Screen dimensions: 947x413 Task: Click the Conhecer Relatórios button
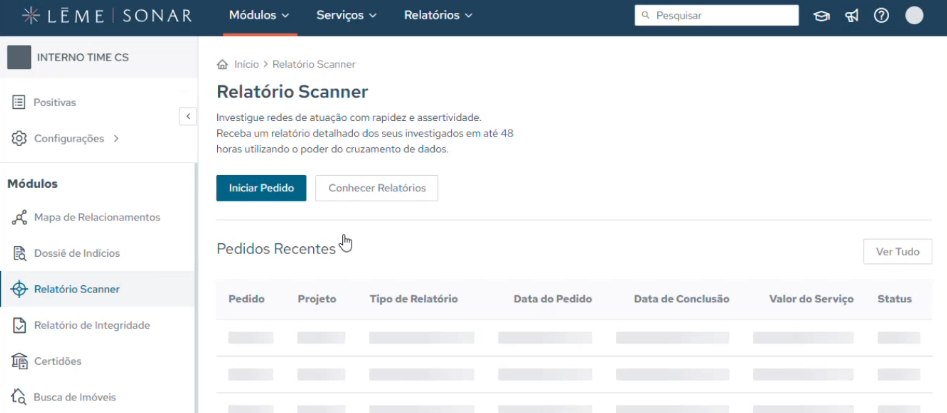click(376, 188)
